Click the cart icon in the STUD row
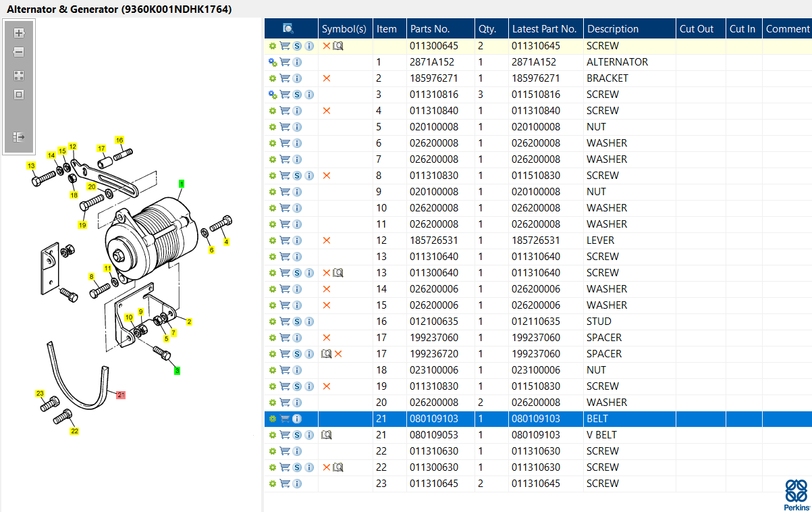 (285, 322)
